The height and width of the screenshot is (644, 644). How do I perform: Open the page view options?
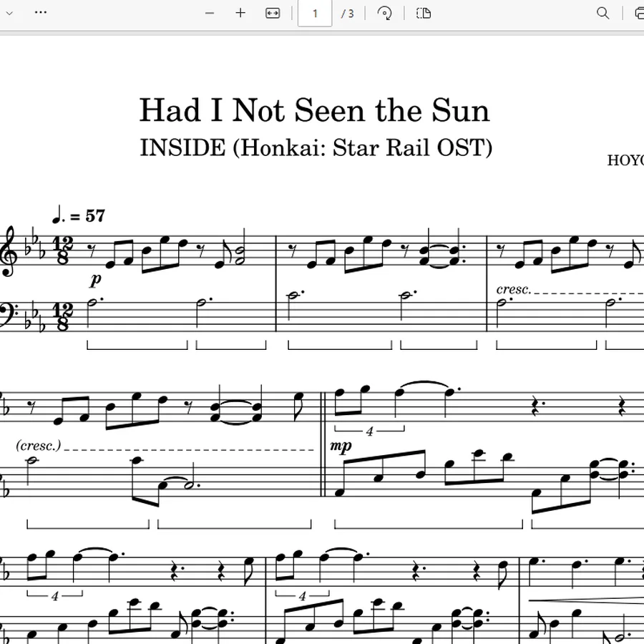point(424,14)
